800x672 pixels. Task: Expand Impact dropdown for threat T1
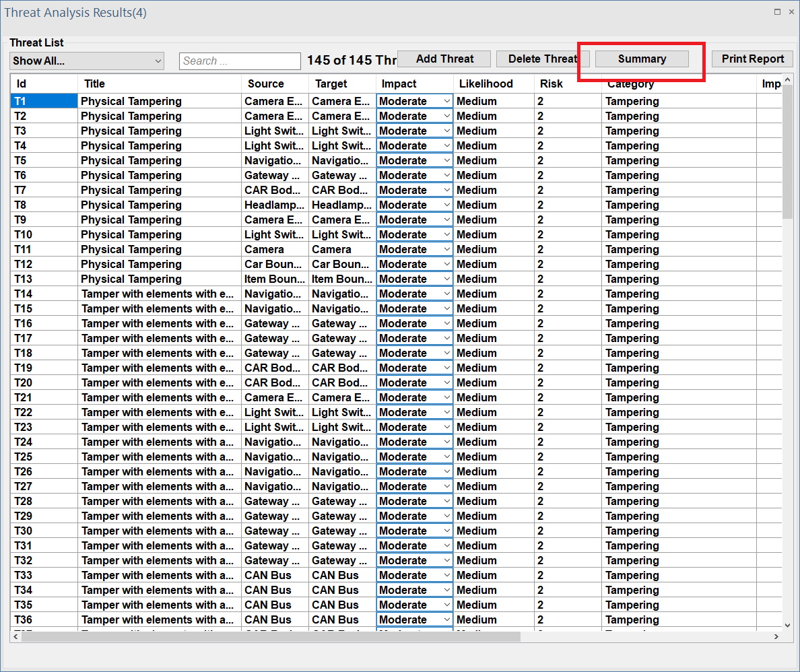446,102
